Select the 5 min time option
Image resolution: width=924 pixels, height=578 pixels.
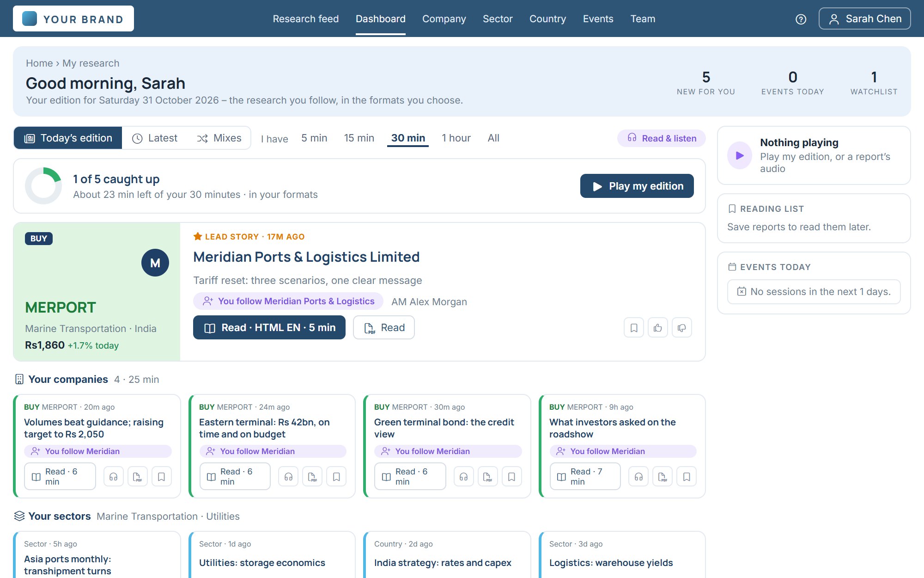[314, 138]
